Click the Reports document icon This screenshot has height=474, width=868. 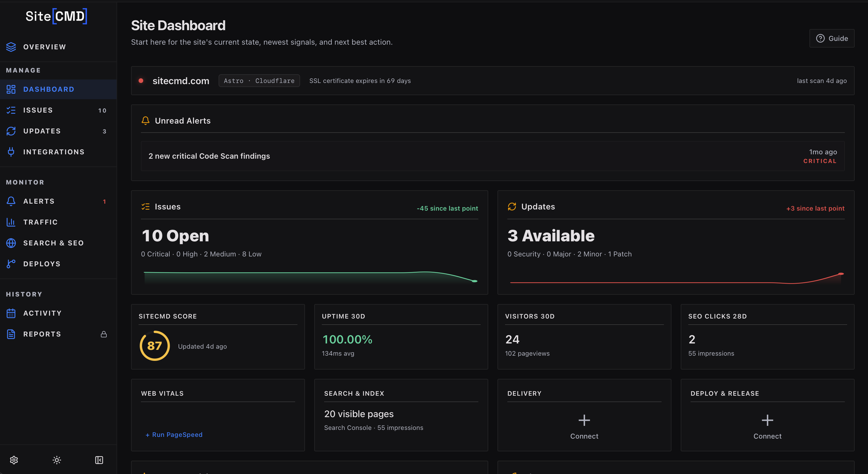point(11,334)
